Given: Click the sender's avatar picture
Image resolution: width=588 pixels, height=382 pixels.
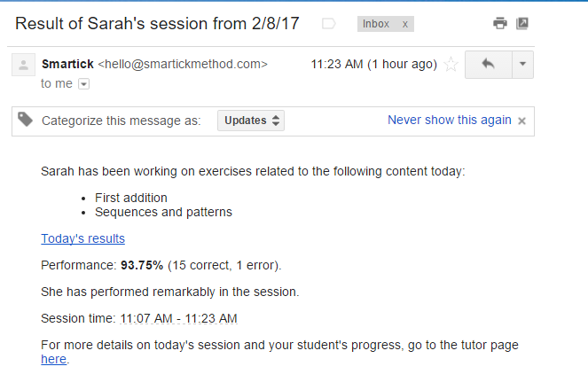Looking at the screenshot, I should pos(24,66).
